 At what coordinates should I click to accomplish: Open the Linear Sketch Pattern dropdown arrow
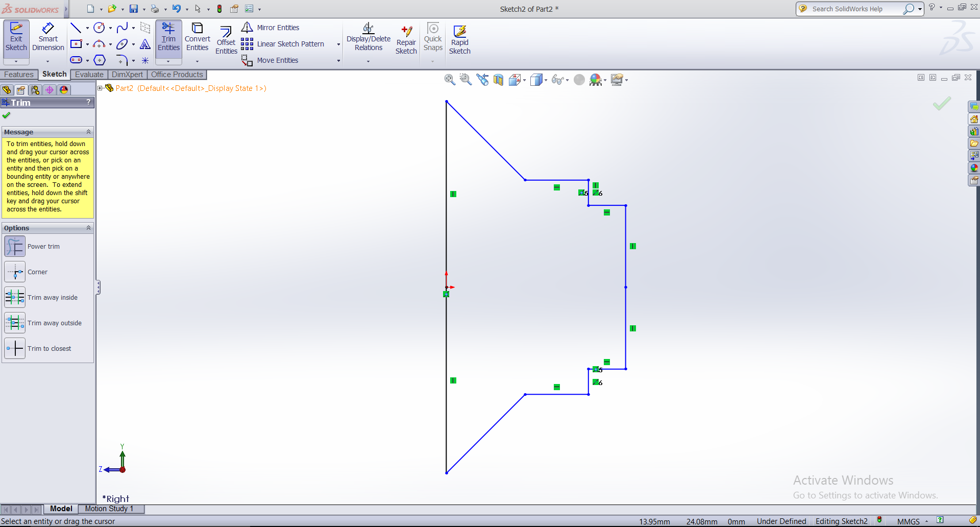tap(338, 44)
